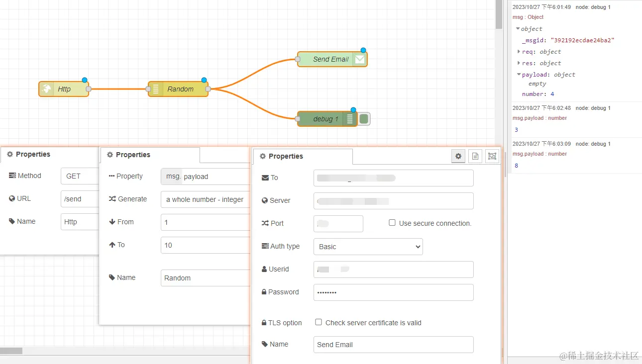Image resolution: width=642 pixels, height=364 pixels.
Task: Click the globe icon beside the Server label
Action: [265, 200]
